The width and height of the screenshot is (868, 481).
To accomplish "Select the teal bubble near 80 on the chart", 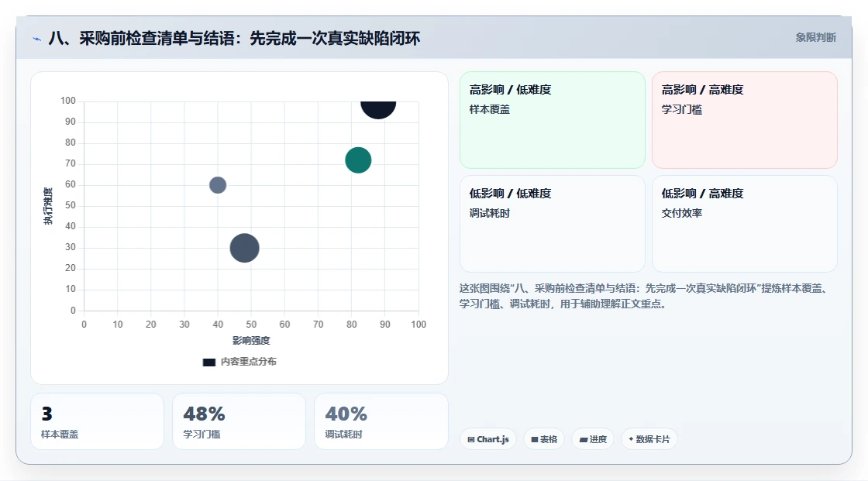I will (x=358, y=160).
